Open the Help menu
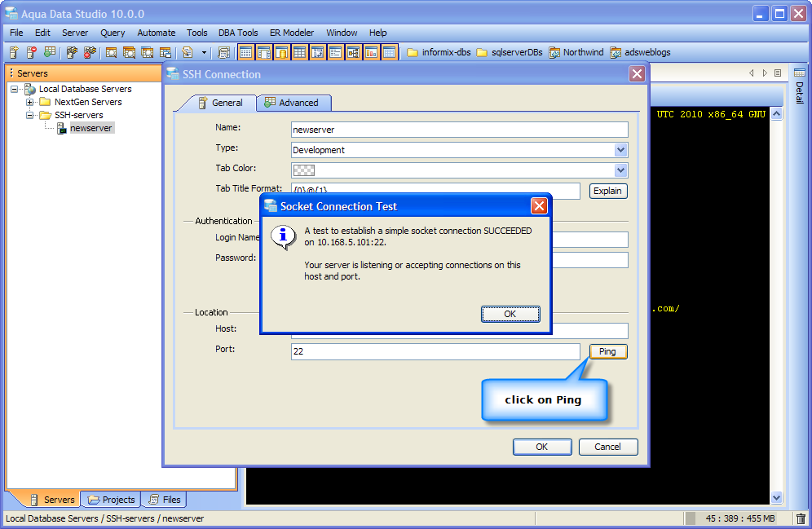This screenshot has width=812, height=529. coord(378,33)
